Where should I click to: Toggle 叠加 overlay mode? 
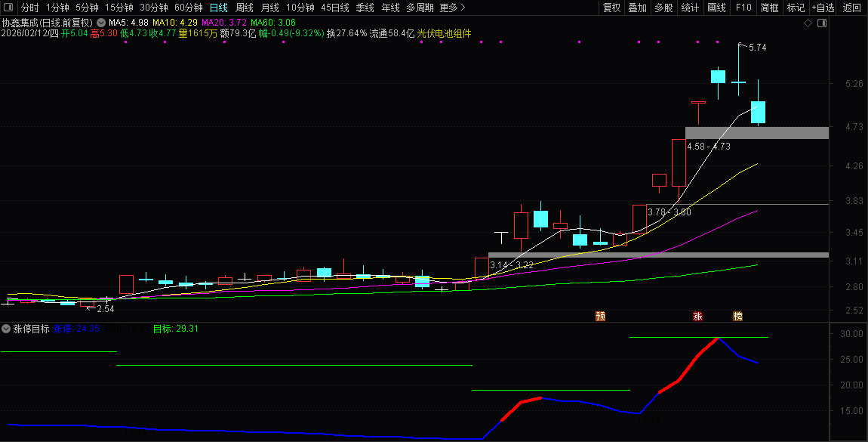tap(637, 8)
